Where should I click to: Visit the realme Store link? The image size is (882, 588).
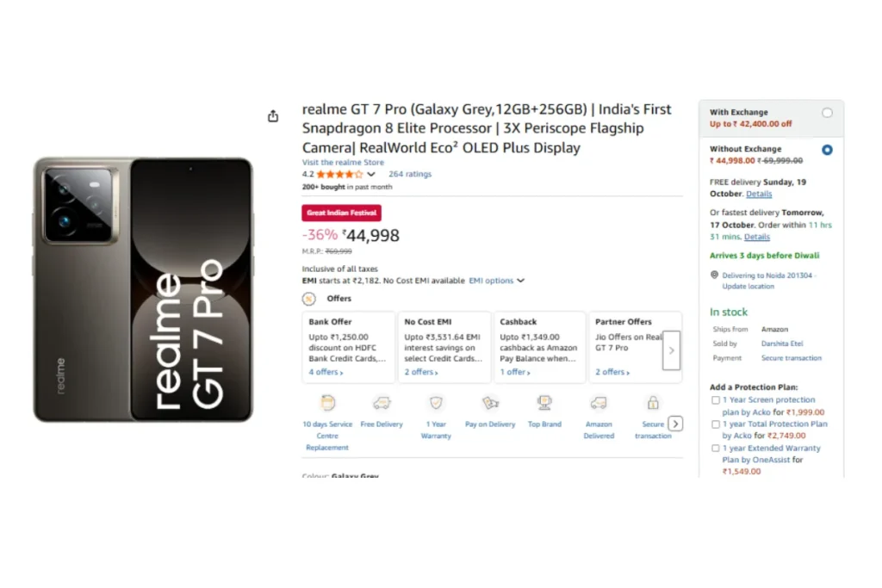(x=343, y=163)
